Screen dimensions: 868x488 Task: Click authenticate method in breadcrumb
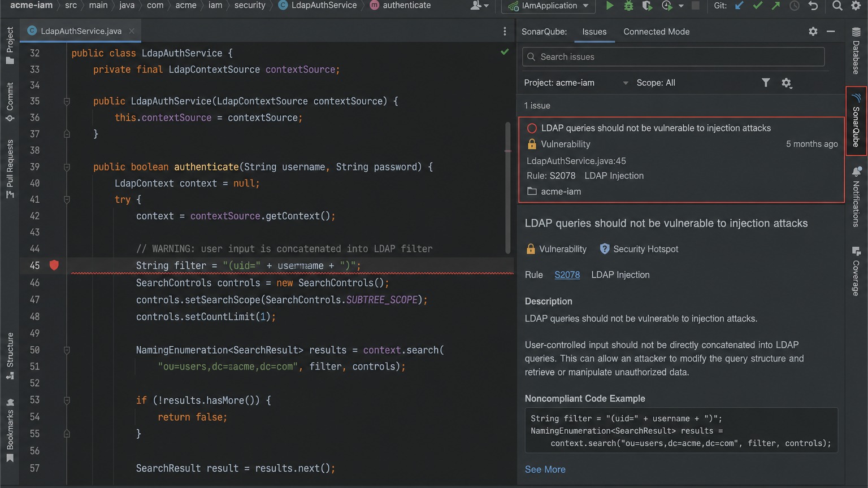401,5
